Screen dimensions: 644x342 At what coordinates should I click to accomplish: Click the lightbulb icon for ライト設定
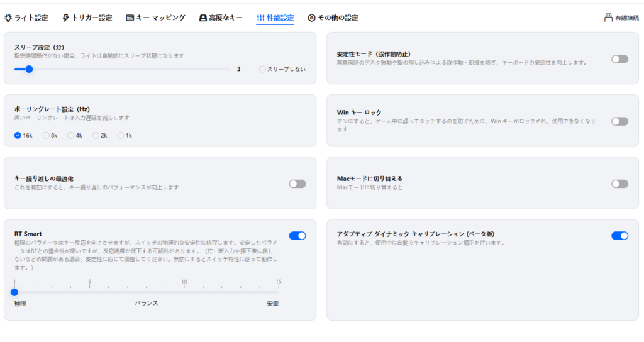(x=8, y=18)
